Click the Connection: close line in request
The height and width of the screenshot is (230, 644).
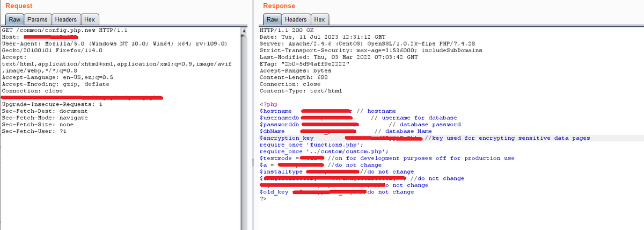coord(32,90)
